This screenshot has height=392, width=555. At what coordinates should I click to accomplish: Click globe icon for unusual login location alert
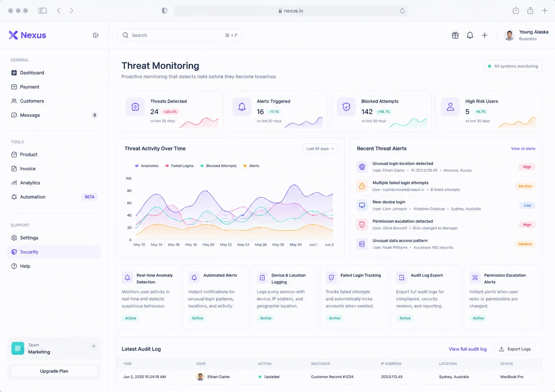click(362, 167)
